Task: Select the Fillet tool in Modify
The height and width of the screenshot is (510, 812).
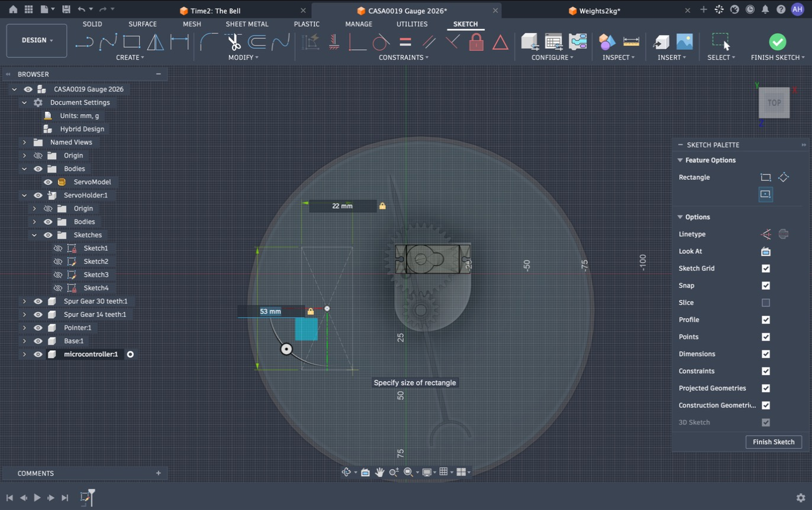Action: 208,42
